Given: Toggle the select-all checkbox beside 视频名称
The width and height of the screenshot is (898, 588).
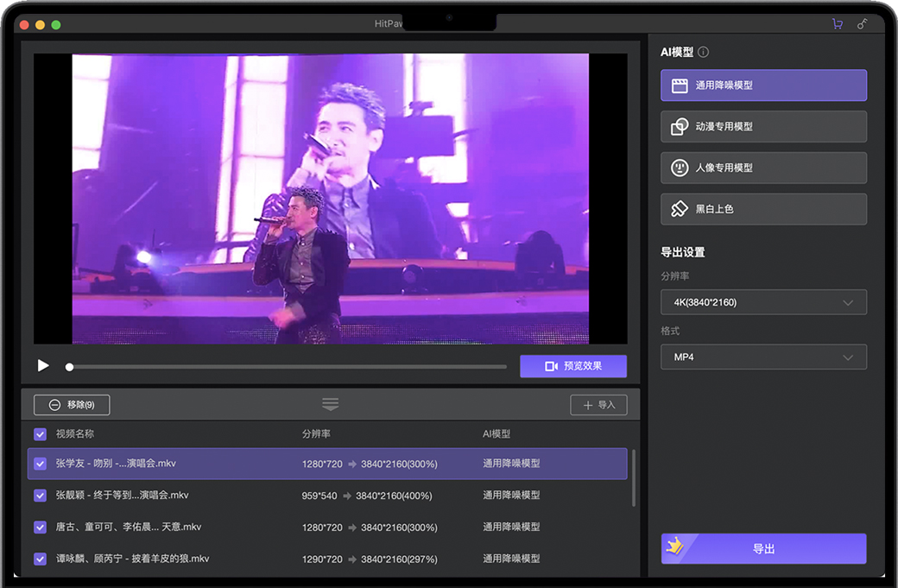Looking at the screenshot, I should [x=40, y=434].
